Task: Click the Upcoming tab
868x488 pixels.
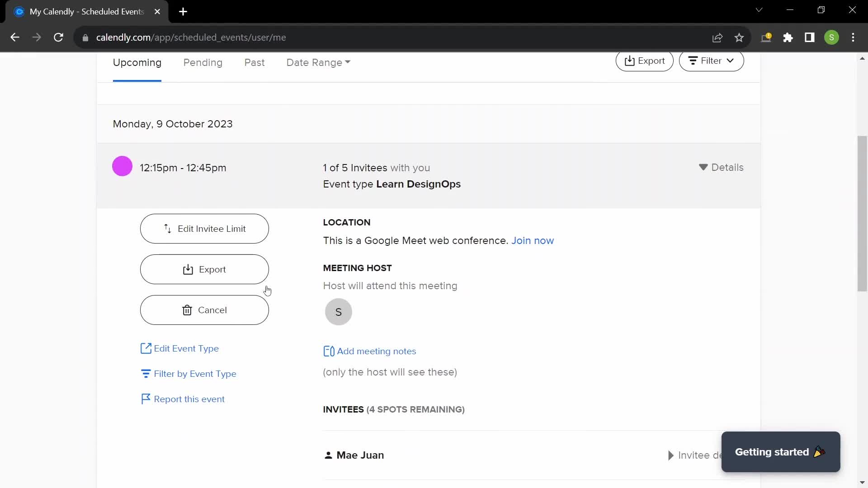Action: (x=137, y=62)
